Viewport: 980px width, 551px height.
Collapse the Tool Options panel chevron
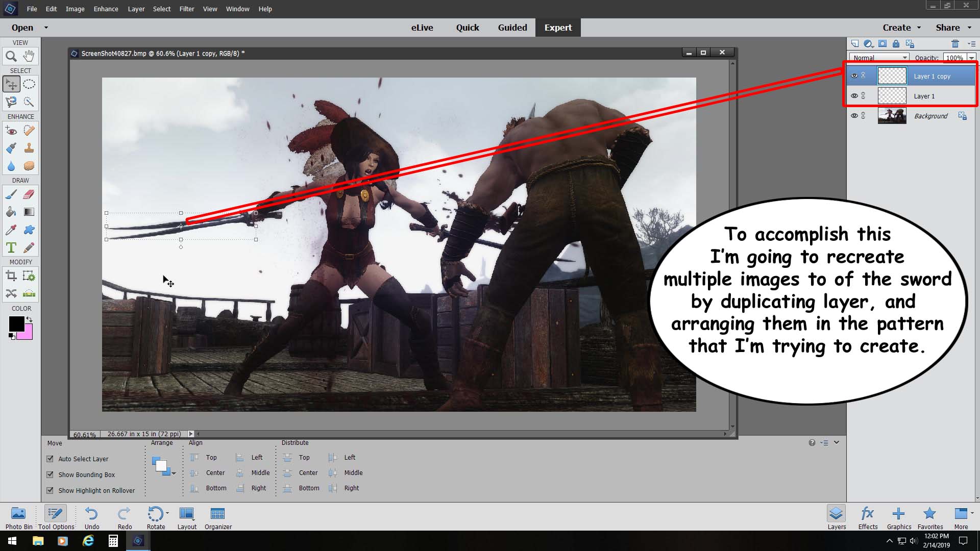pyautogui.click(x=837, y=442)
